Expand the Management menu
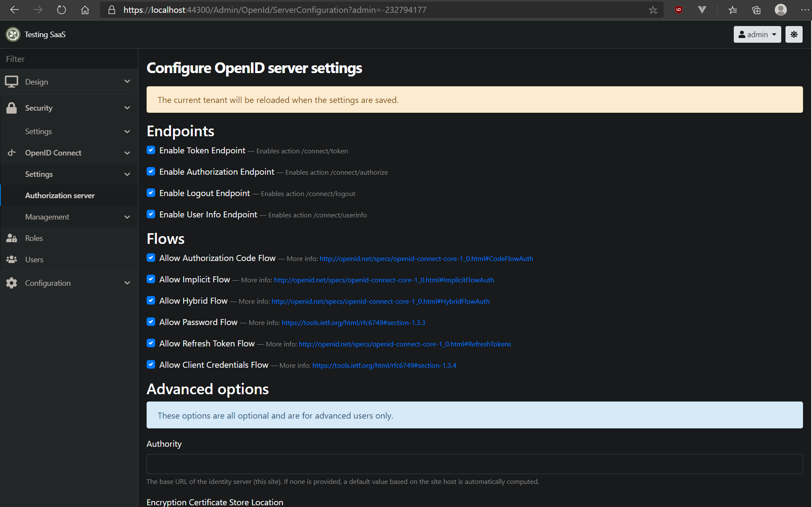Image resolution: width=812 pixels, height=507 pixels. tap(47, 217)
